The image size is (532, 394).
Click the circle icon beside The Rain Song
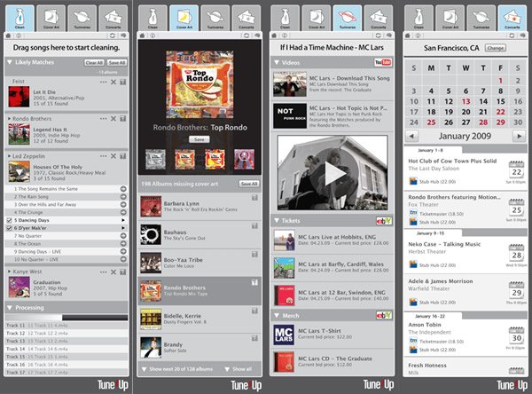click(x=123, y=197)
